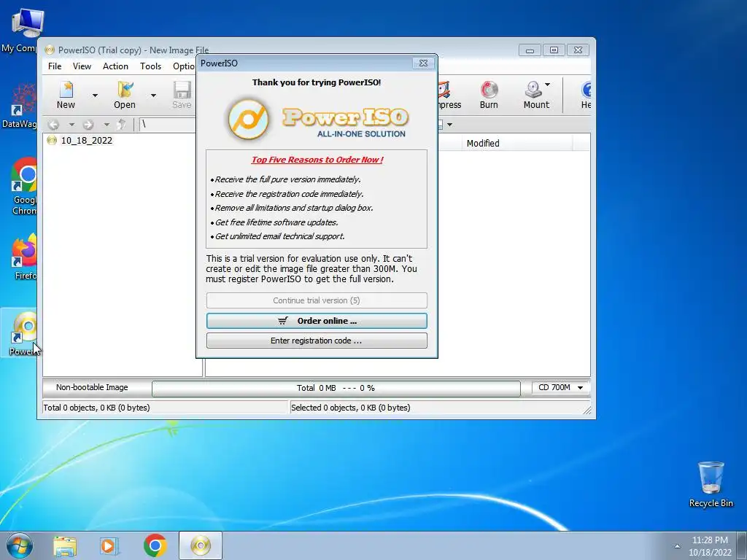Click the Non-bootable Image status label
This screenshot has height=560, width=747.
(x=92, y=388)
